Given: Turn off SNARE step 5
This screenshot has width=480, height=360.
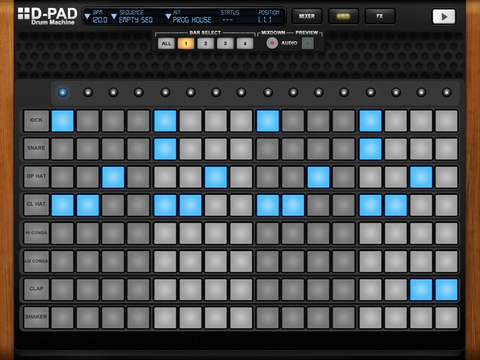Looking at the screenshot, I should click(165, 149).
